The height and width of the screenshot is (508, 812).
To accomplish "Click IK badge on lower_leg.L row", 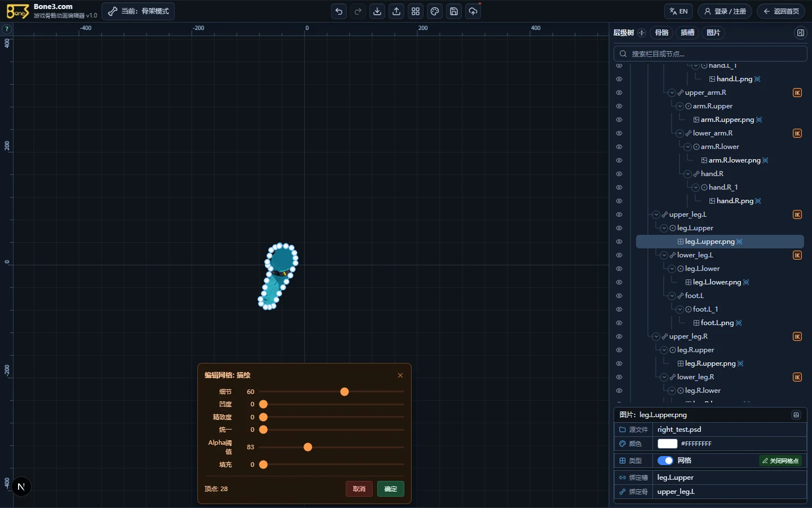I will coord(797,255).
